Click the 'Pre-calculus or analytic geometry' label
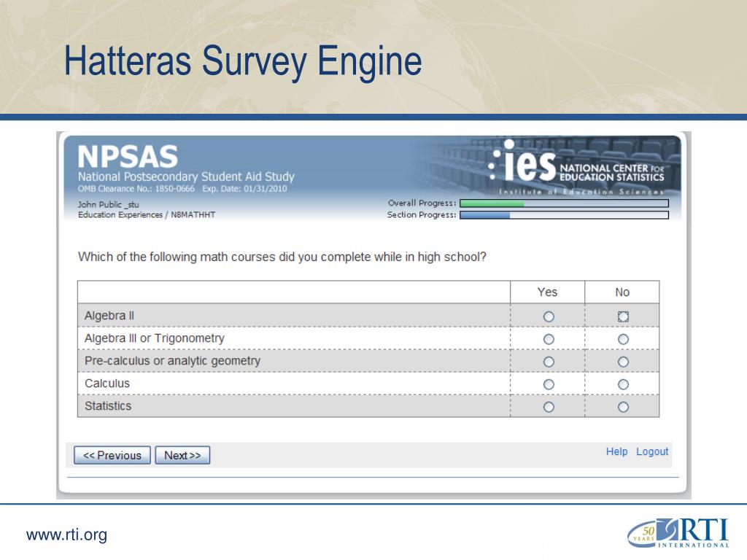 click(172, 361)
